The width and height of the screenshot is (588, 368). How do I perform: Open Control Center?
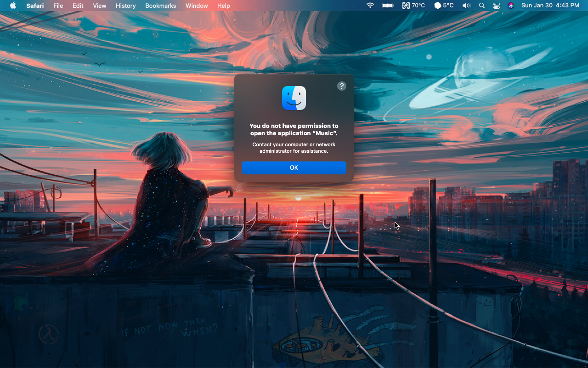(497, 6)
